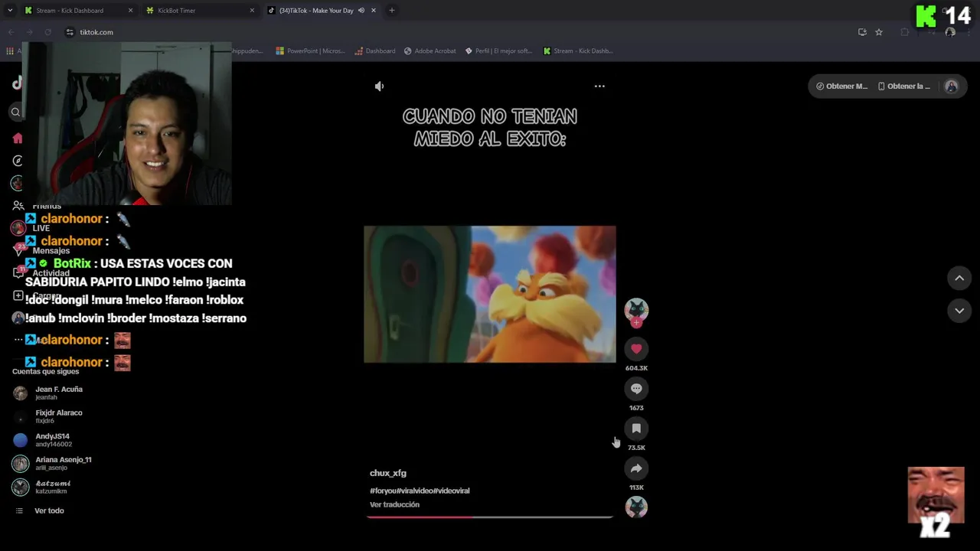Screen dimensions: 980x551
Task: Click the #foryou#viralvideo#videoviral hashtags
Action: pyautogui.click(x=420, y=491)
